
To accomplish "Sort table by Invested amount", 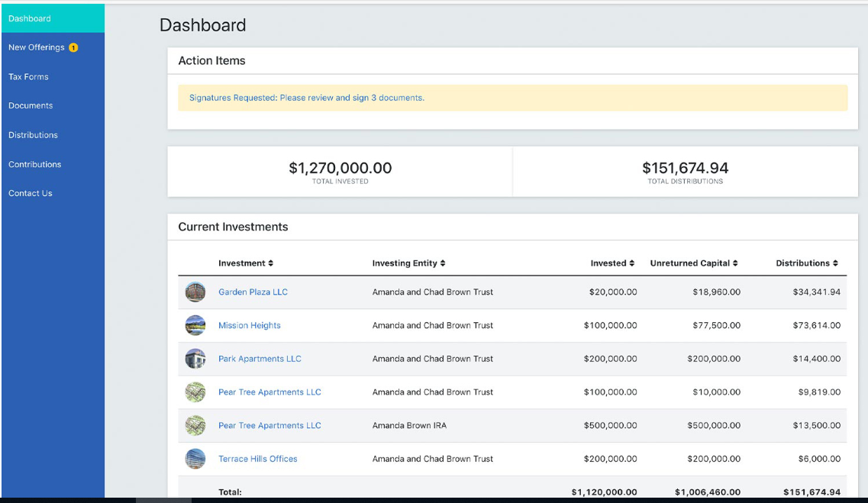I will [631, 263].
